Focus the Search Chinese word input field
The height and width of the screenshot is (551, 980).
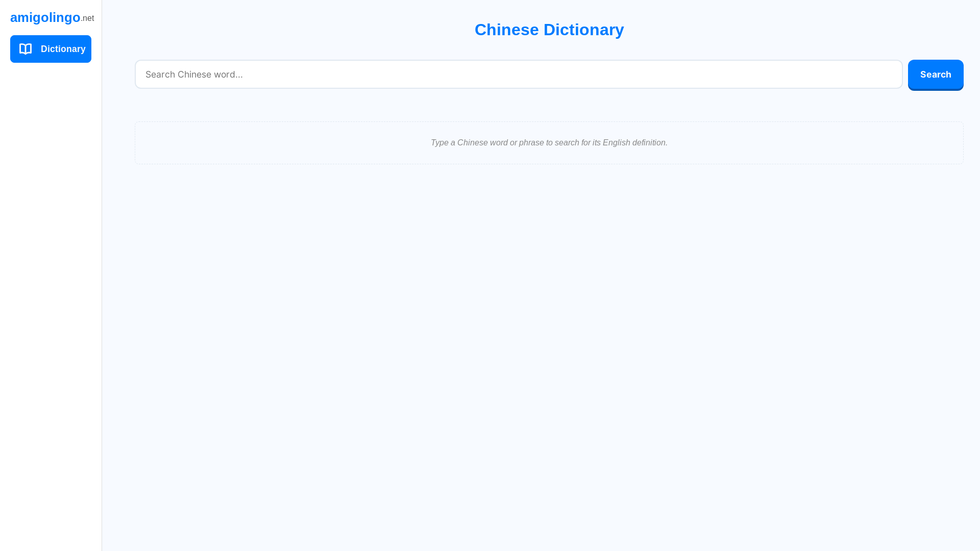(x=519, y=74)
